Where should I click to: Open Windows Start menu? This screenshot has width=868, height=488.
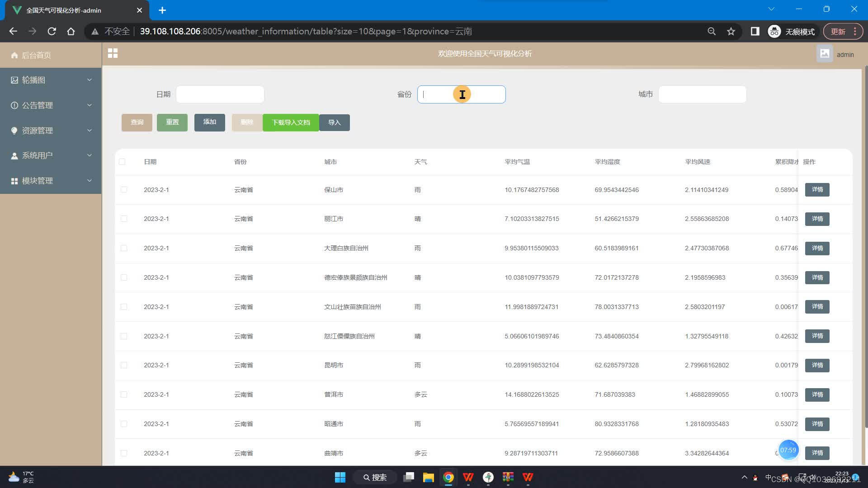pyautogui.click(x=340, y=477)
